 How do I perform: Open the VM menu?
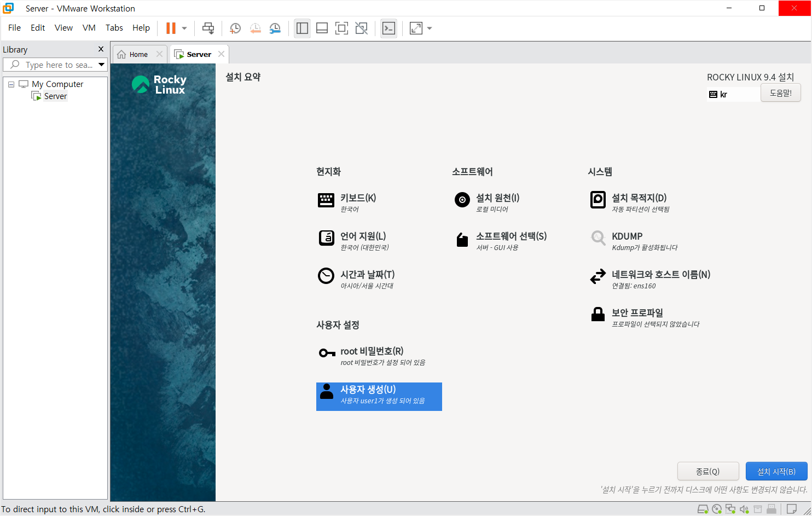point(89,28)
